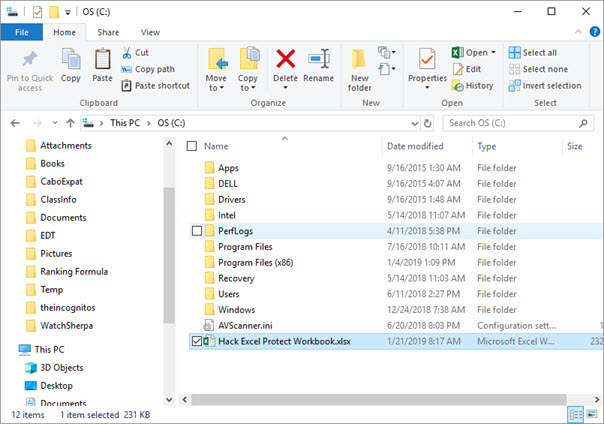Viewport: 604px width, 424px height.
Task: Open Help with the blue question mark
Action: (594, 32)
